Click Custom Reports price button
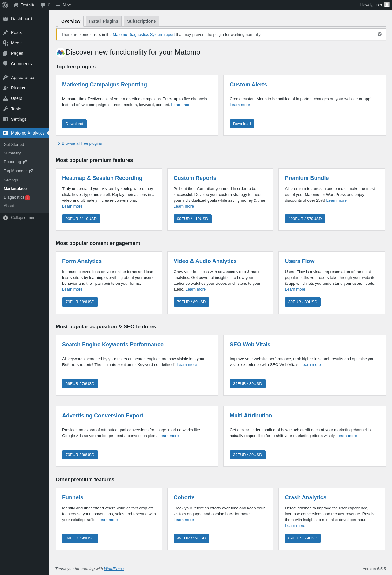 (193, 219)
